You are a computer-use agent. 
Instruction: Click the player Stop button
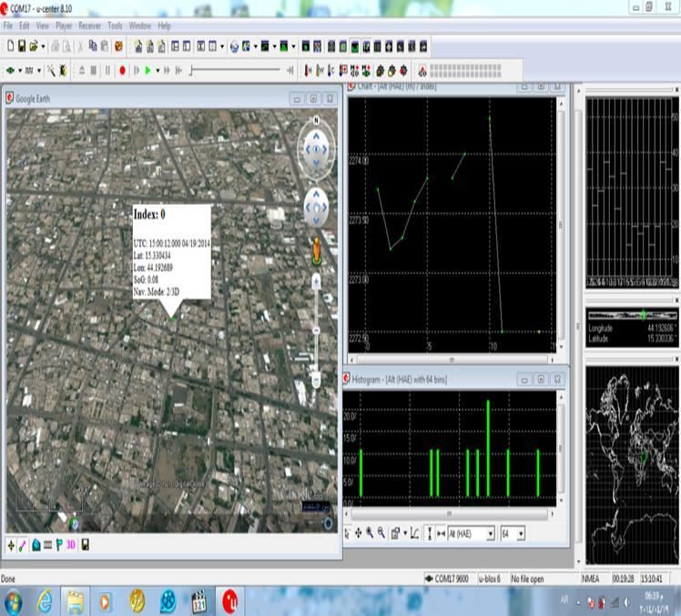tap(94, 70)
